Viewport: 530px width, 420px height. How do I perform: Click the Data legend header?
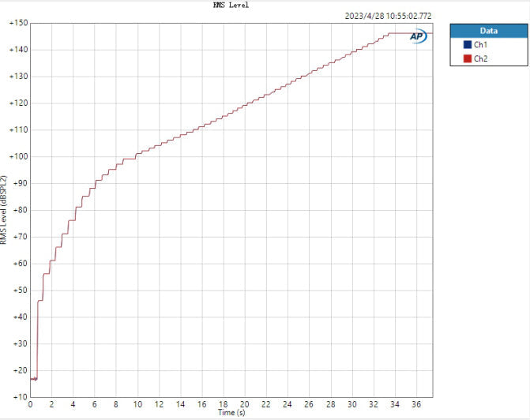click(488, 31)
